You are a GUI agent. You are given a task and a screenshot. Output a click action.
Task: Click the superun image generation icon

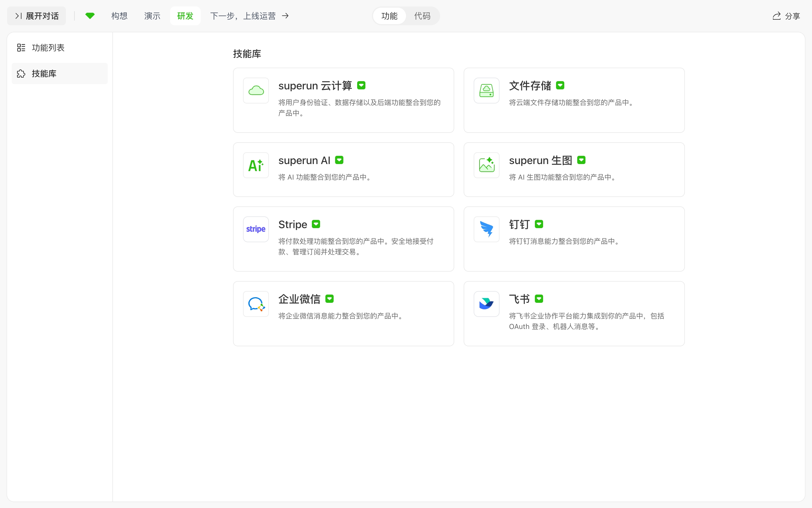point(486,165)
